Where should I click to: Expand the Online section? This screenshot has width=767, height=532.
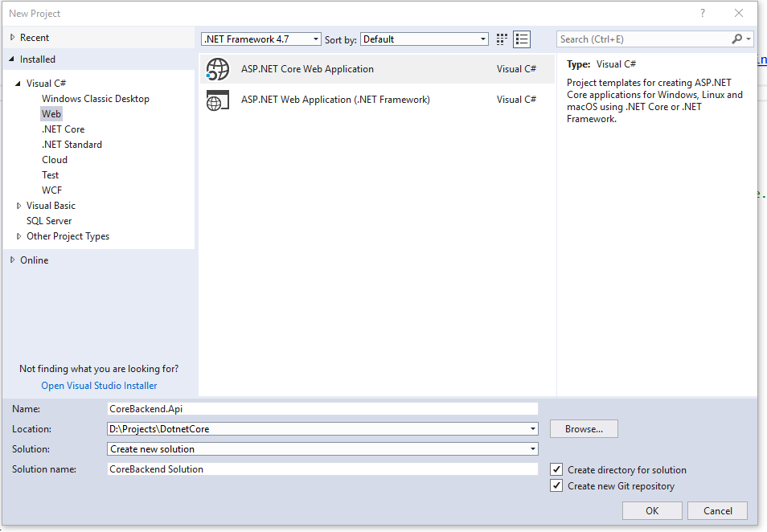(12, 260)
